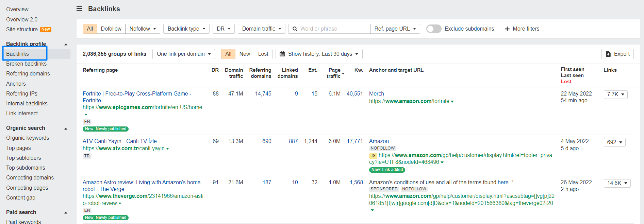Open Referring domains in the sidebar
Viewport: 644px width, 224px height.
click(28, 73)
